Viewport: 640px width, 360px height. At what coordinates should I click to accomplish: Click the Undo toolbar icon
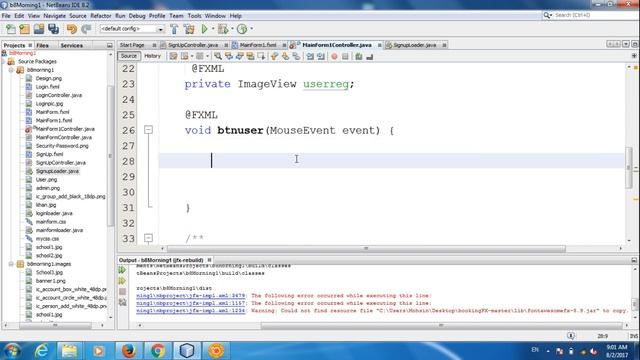[72, 29]
